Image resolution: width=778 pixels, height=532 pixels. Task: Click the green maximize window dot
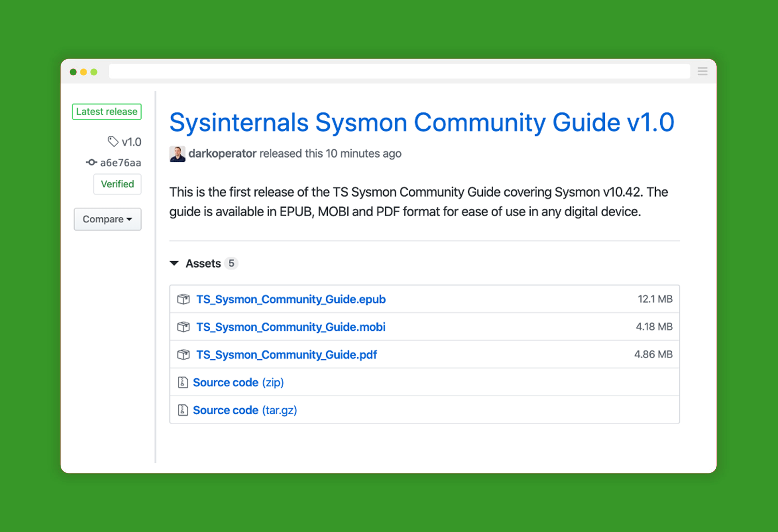94,72
